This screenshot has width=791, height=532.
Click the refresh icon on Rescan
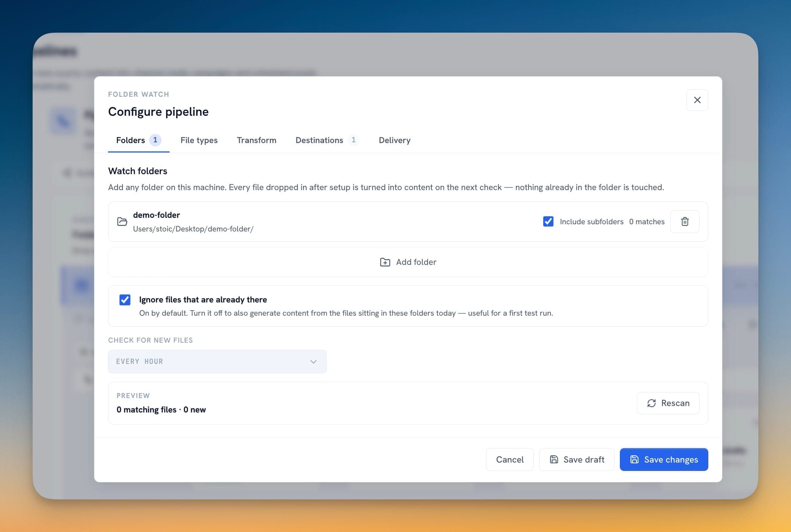[x=651, y=403]
